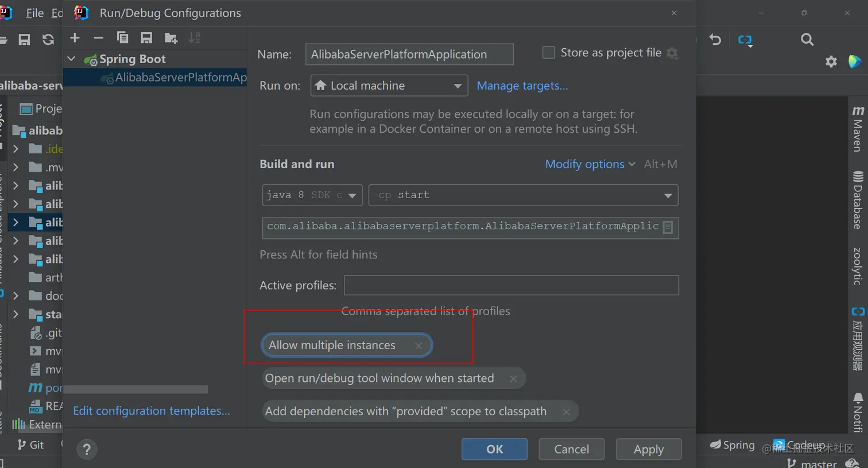
Task: Open the Manage targets link
Action: 522,86
